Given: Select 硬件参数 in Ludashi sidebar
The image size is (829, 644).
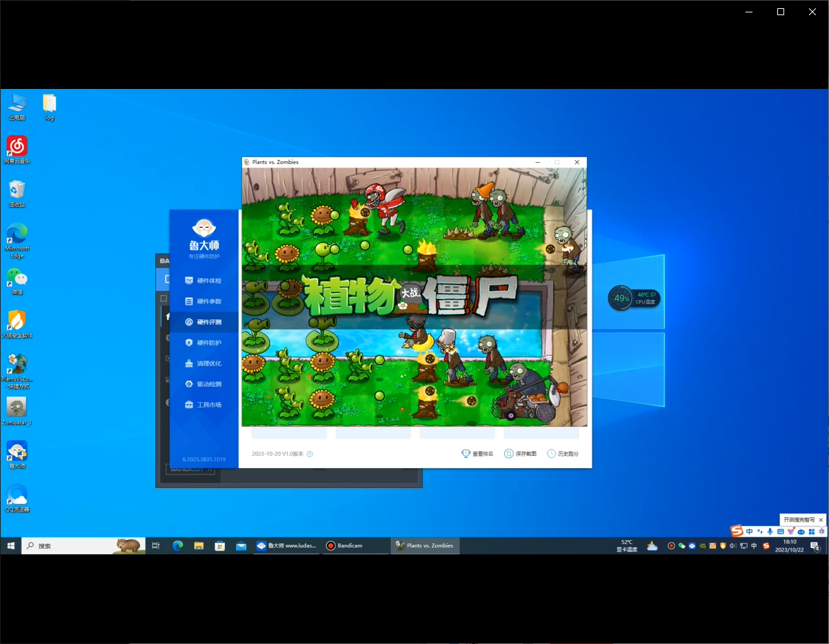Looking at the screenshot, I should (x=204, y=301).
